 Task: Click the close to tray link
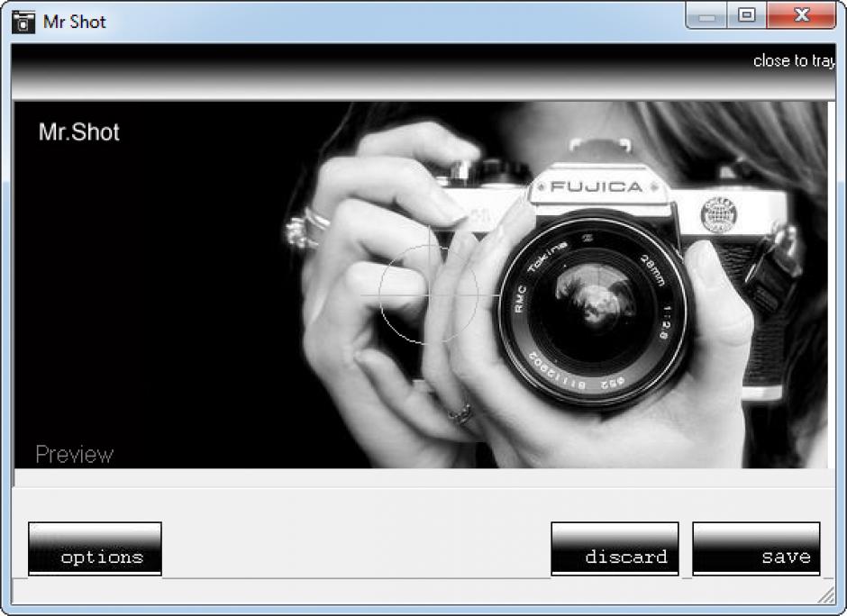click(x=794, y=61)
